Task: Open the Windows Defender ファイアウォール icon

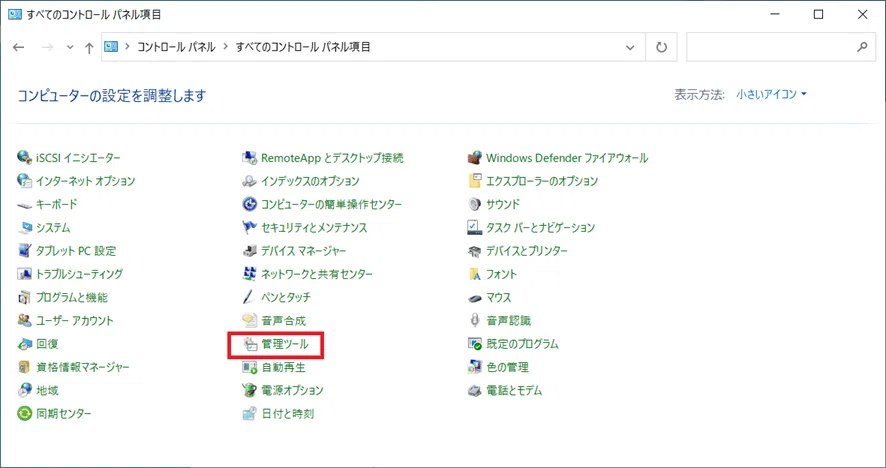Action: (x=475, y=158)
